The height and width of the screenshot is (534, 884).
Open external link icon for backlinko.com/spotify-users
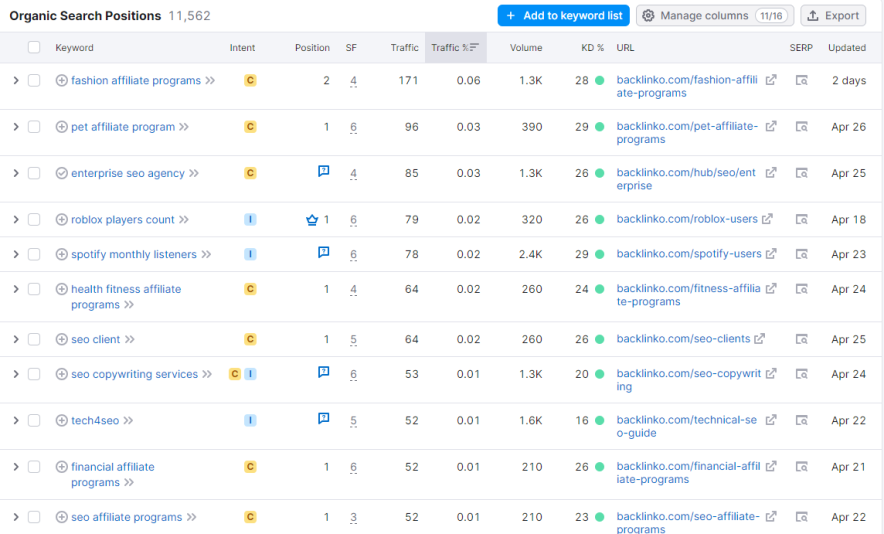point(771,254)
